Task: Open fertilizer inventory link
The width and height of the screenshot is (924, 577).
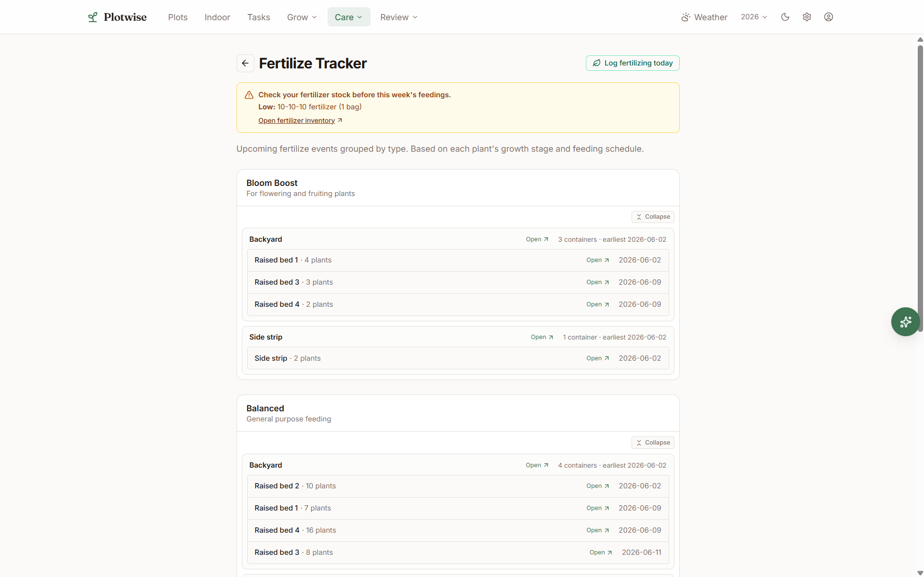Action: 300,120
